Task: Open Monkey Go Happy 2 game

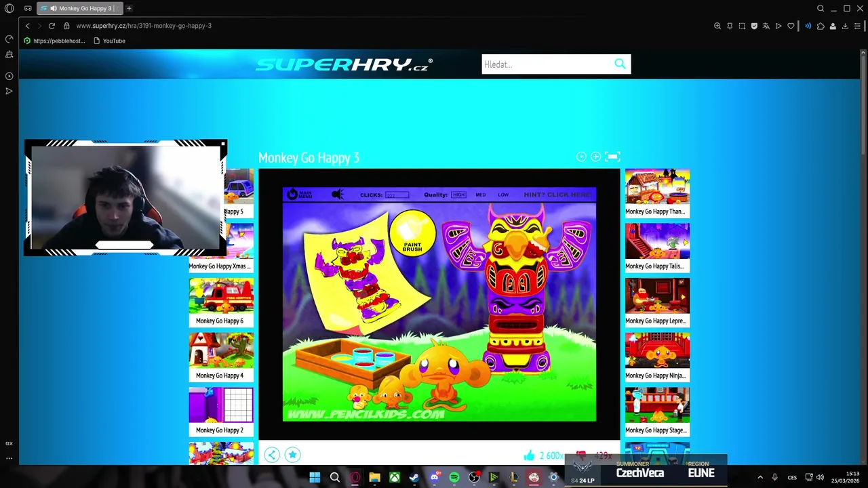Action: click(220, 411)
